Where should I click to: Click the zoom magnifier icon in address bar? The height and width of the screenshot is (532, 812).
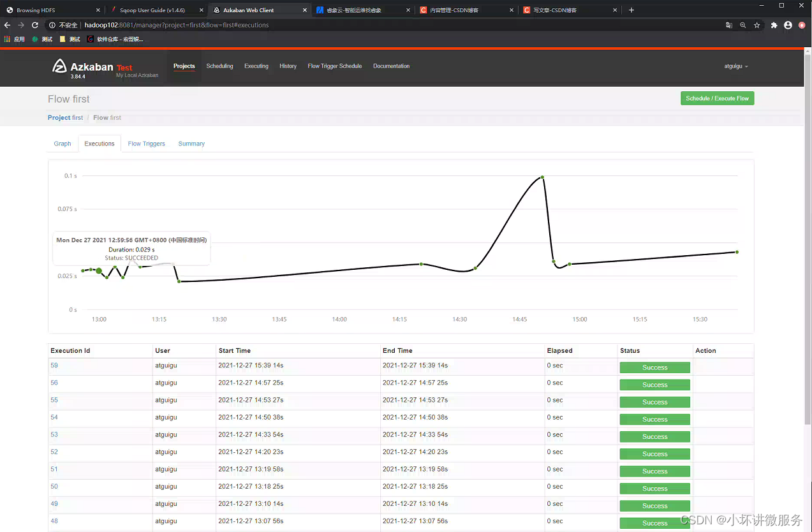743,25
